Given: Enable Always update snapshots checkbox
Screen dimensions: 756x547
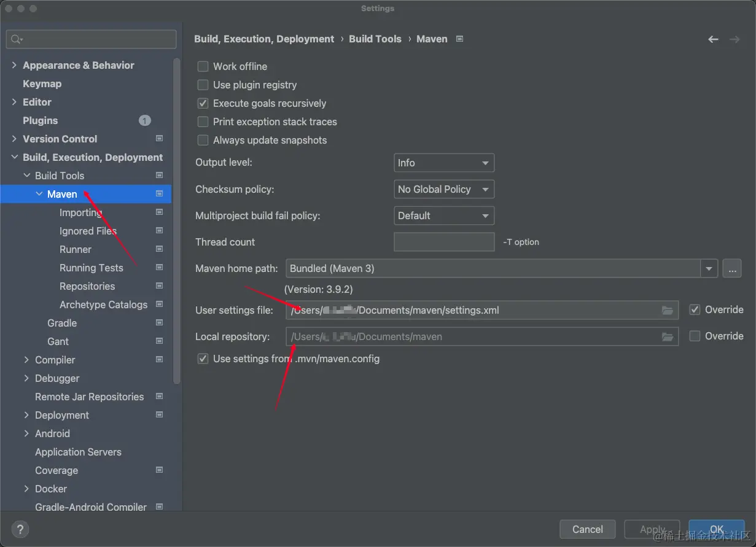Looking at the screenshot, I should pyautogui.click(x=203, y=140).
